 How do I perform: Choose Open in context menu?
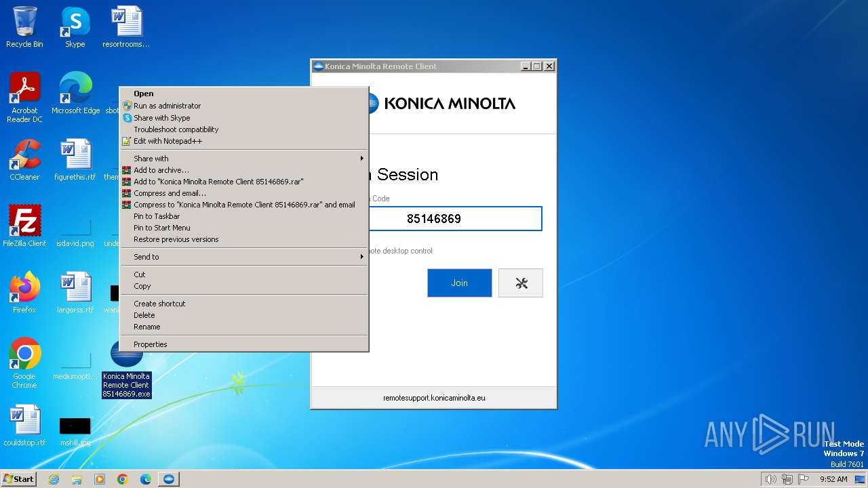click(244, 94)
